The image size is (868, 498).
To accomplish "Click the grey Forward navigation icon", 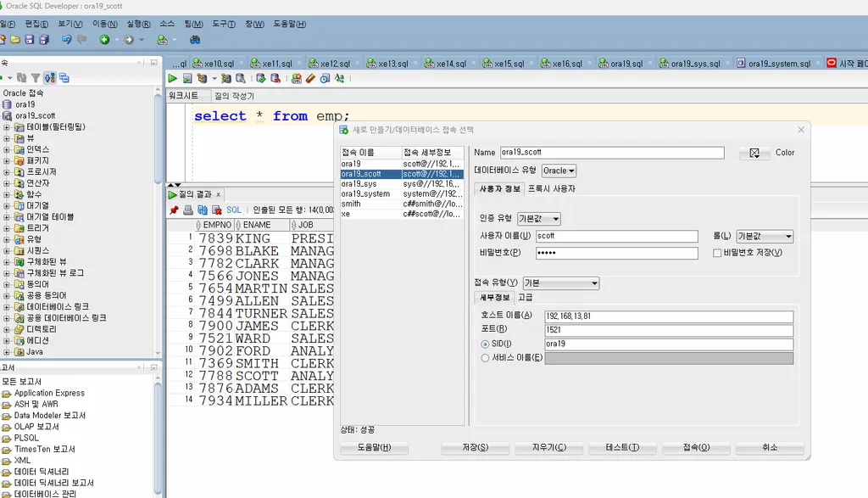I will click(129, 40).
